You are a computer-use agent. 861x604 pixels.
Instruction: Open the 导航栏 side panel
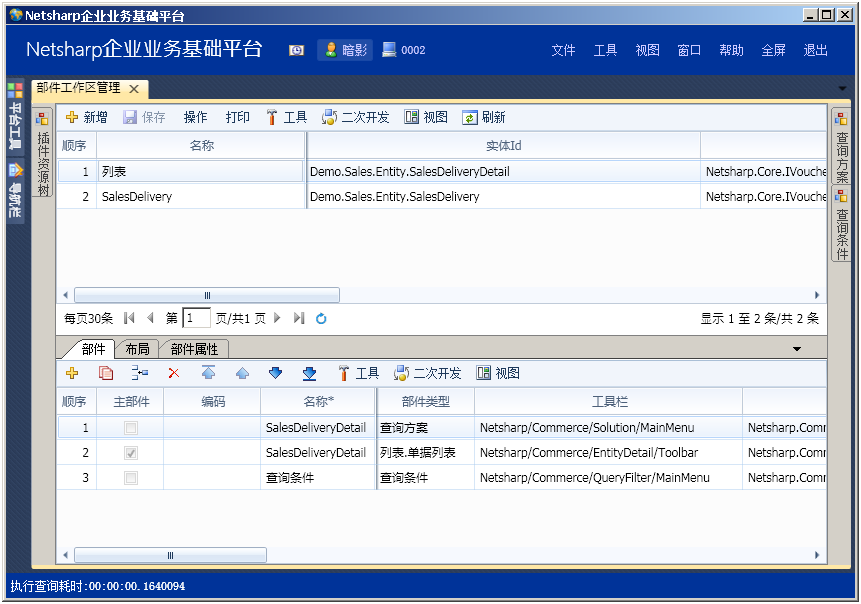point(15,190)
